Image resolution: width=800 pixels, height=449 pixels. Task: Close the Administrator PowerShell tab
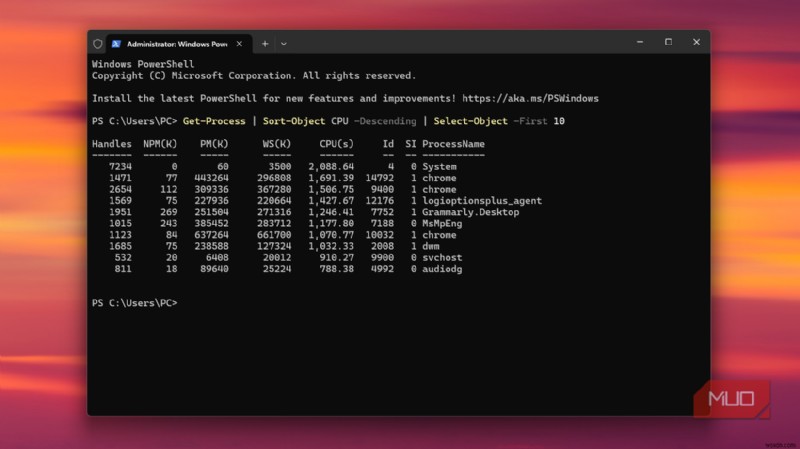(x=239, y=44)
